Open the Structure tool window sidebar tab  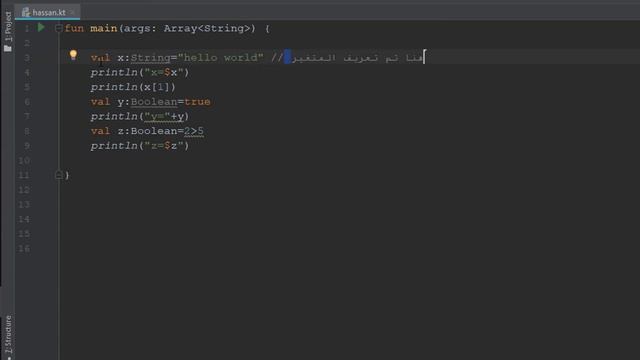pyautogui.click(x=8, y=336)
